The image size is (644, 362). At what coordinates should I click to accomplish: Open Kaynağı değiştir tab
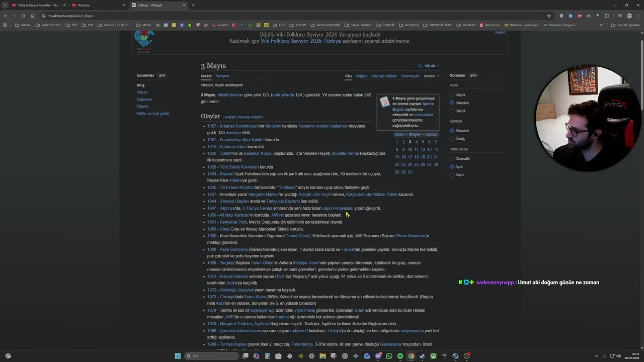tap(384, 76)
